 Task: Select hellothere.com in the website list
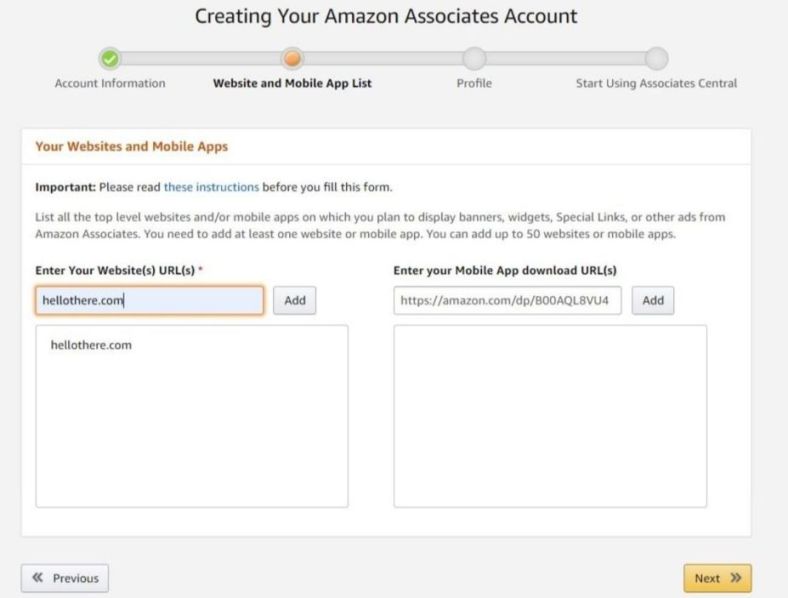91,345
